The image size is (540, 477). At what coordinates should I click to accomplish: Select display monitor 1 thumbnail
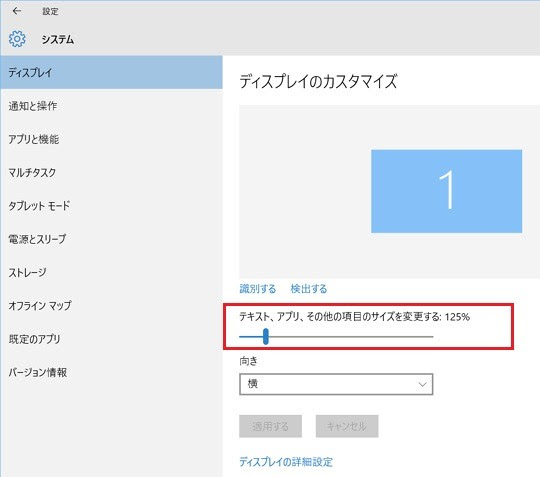446,191
